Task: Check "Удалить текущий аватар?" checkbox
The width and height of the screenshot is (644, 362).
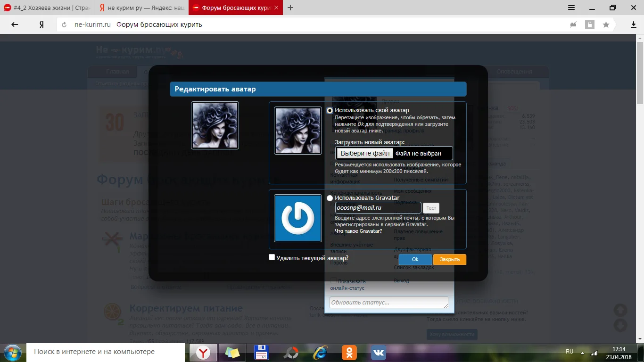Action: click(272, 257)
